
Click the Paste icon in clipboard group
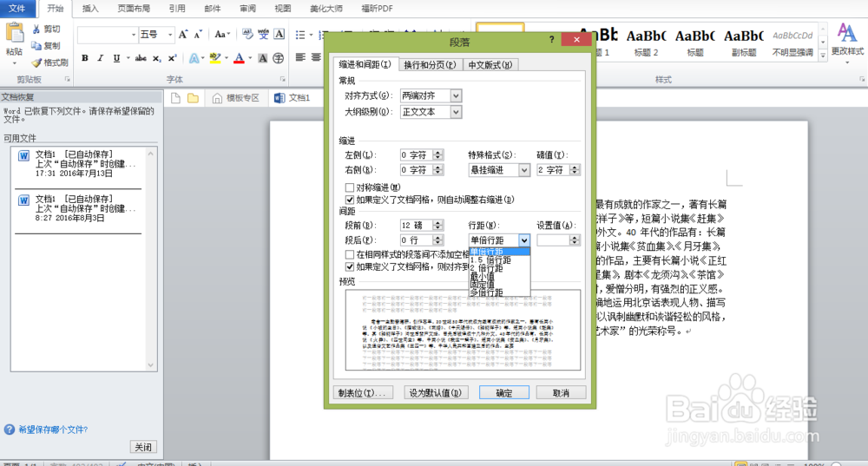15,34
